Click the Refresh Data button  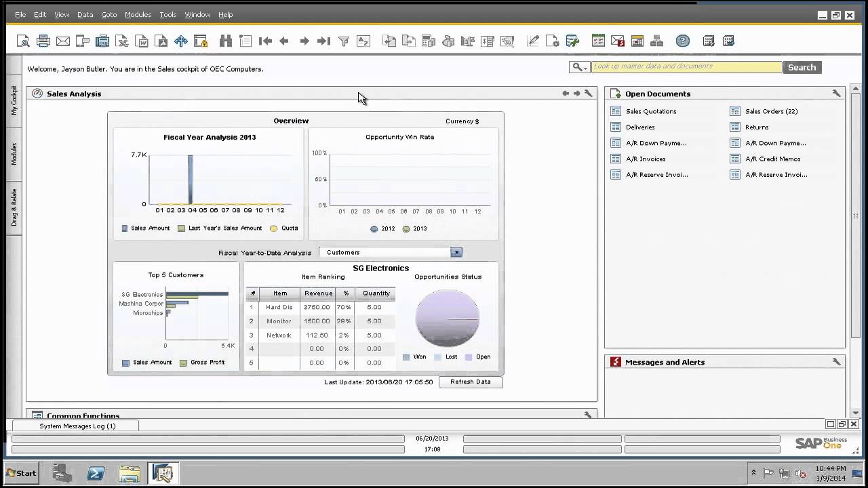(x=471, y=382)
